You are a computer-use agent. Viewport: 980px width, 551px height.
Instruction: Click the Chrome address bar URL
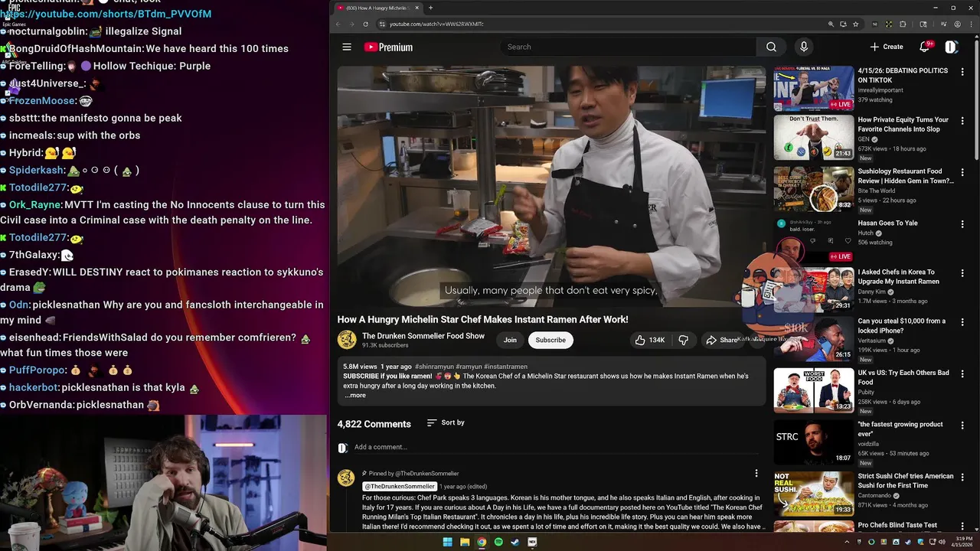(x=436, y=24)
